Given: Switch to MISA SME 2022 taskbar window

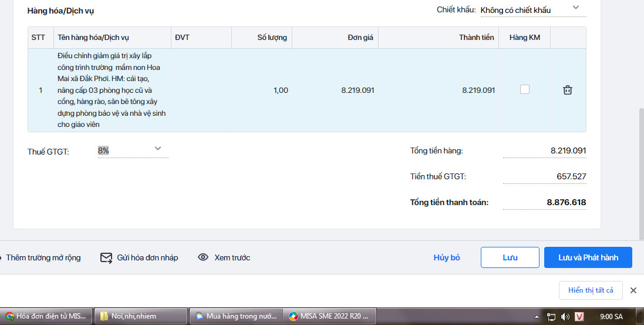Looking at the screenshot, I should pyautogui.click(x=329, y=316).
